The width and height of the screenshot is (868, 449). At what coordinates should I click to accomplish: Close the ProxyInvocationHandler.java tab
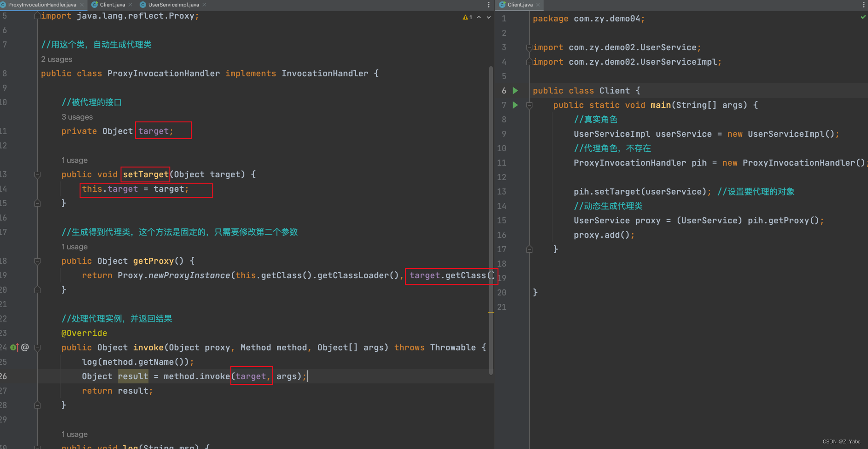pos(82,5)
